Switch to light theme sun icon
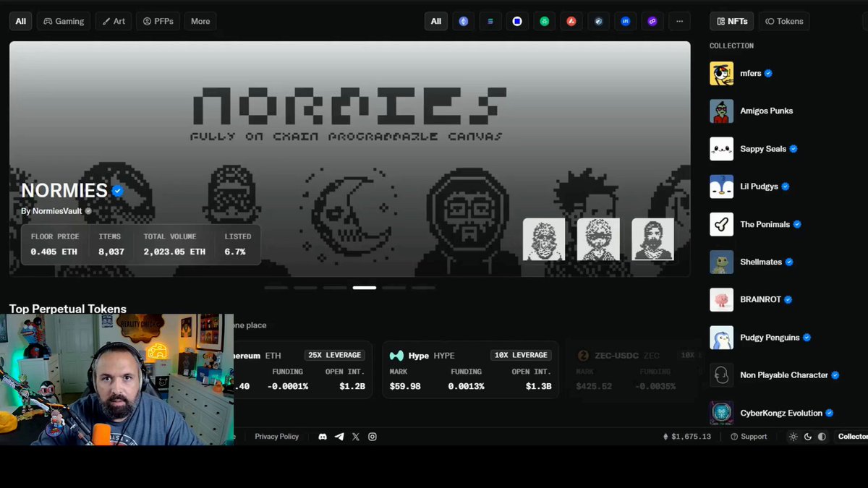This screenshot has height=488, width=868. tap(793, 437)
